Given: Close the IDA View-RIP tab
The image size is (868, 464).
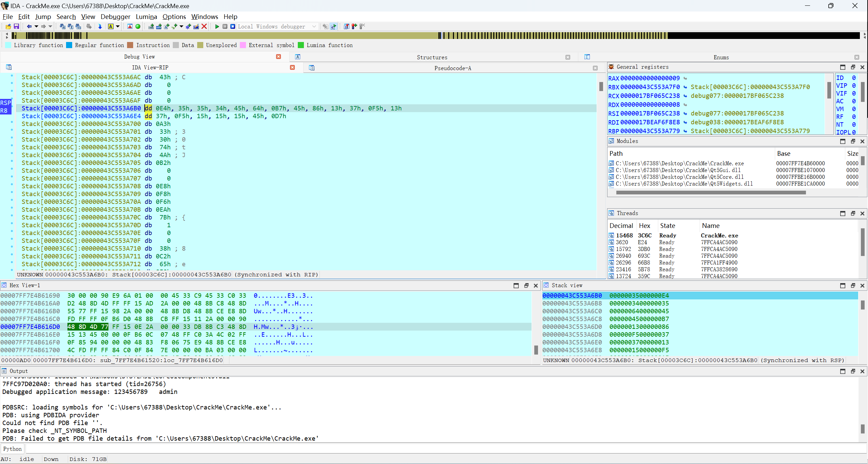Looking at the screenshot, I should click(x=292, y=67).
